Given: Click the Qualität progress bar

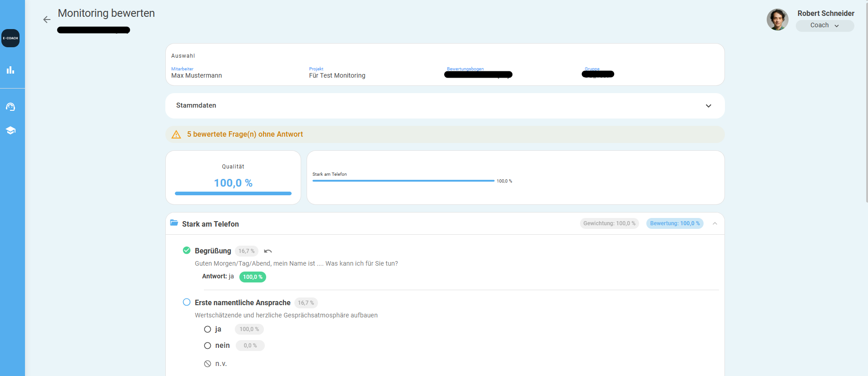Looking at the screenshot, I should click(233, 193).
